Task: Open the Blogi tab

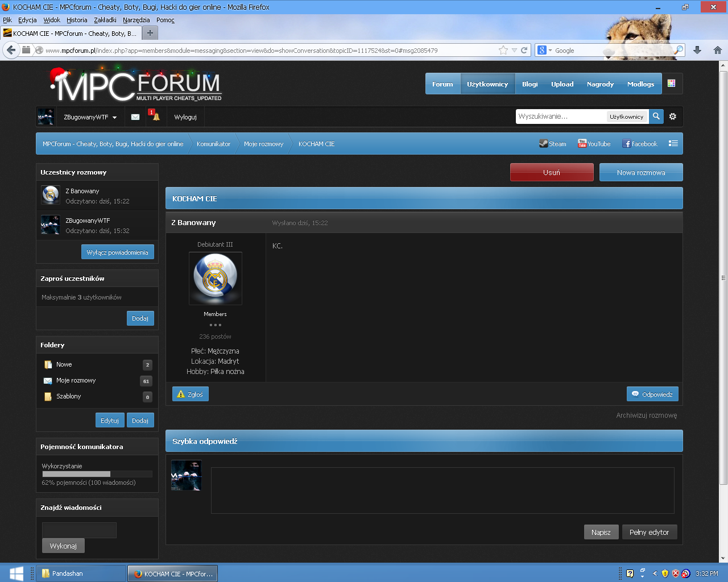Action: (x=530, y=84)
